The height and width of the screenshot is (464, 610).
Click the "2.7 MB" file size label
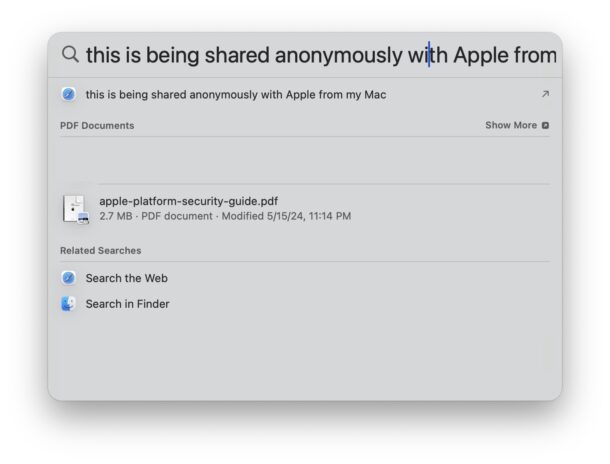click(115, 216)
